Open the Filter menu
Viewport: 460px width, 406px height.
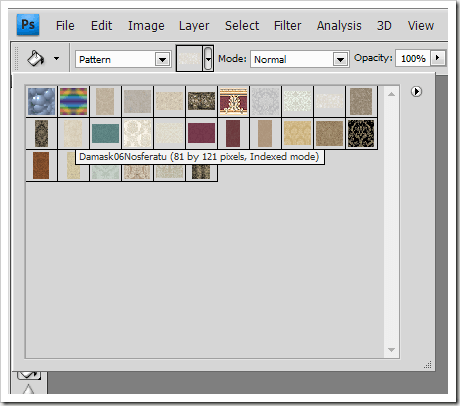pyautogui.click(x=287, y=26)
